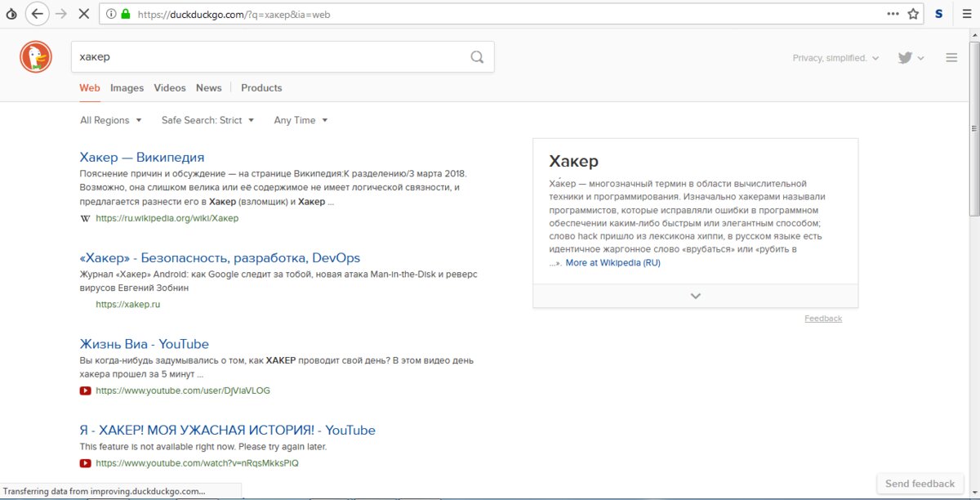Image resolution: width=980 pixels, height=500 pixels.
Task: Switch to the News tab
Action: pyautogui.click(x=209, y=87)
